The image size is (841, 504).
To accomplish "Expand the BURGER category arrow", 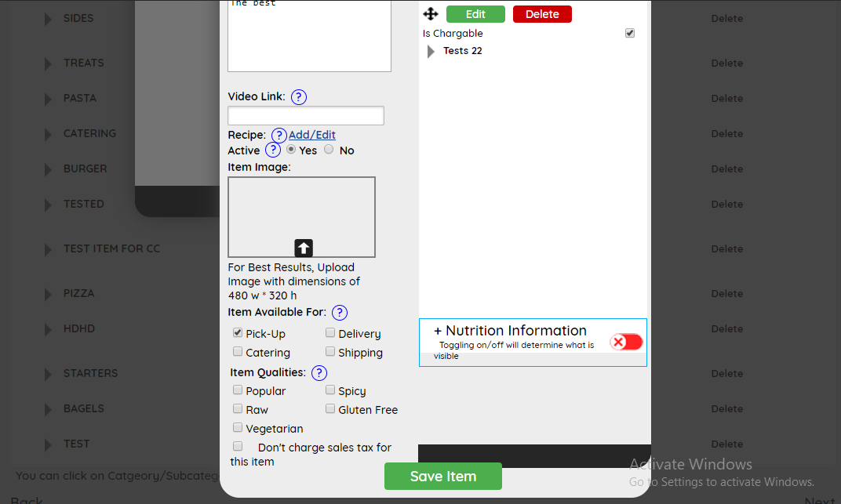I will pyautogui.click(x=49, y=169).
